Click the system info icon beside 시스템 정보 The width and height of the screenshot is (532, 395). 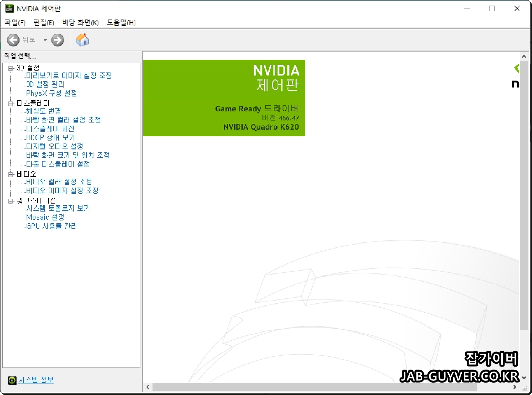pos(12,380)
